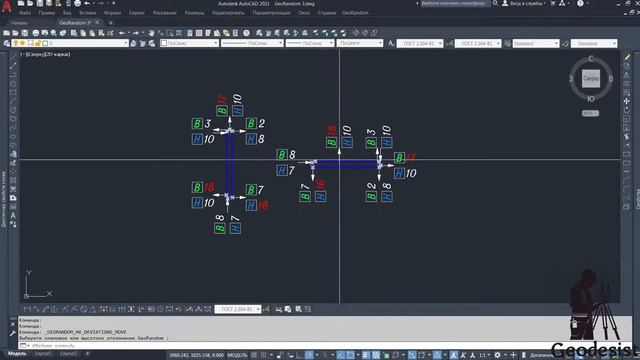The image size is (640, 360).
Task: Open the multileader style Standard dropdown
Action: [x=594, y=43]
